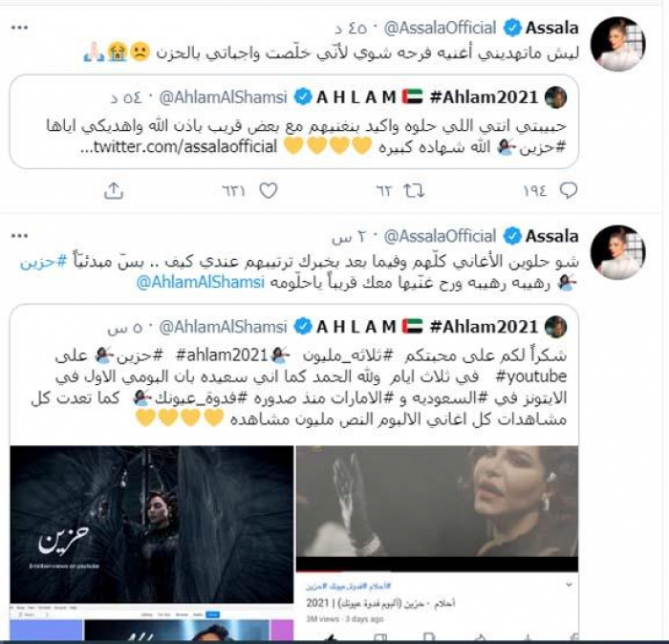Open more options on second Assala tweet

coord(19,236)
